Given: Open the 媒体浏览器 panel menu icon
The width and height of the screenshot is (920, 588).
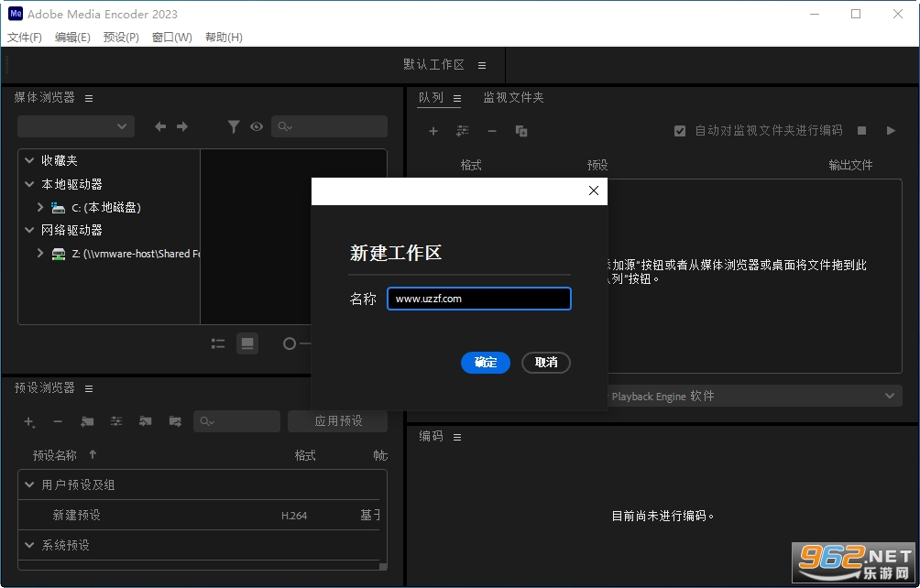Looking at the screenshot, I should pos(89,99).
